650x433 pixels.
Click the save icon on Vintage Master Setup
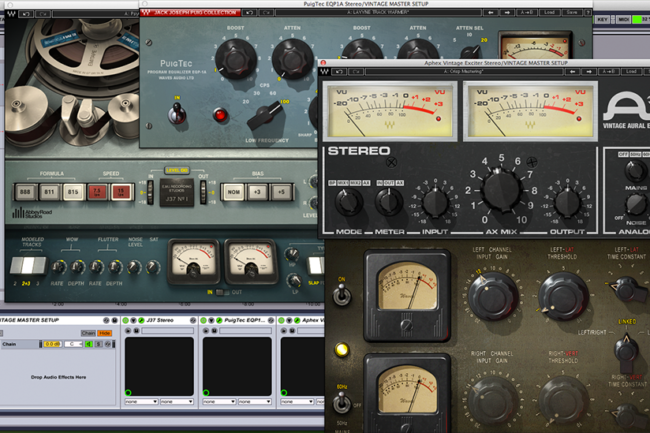(114, 319)
